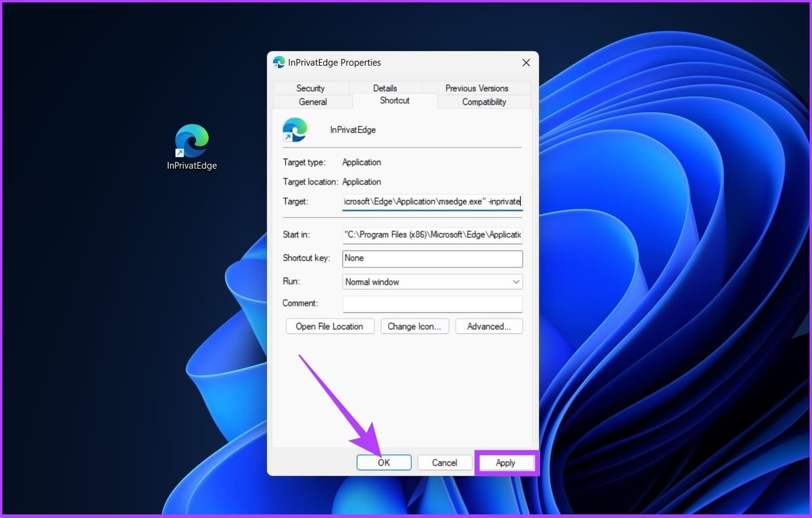Screen dimensions: 812x518
Task: Focus the Target path field
Action: click(432, 201)
